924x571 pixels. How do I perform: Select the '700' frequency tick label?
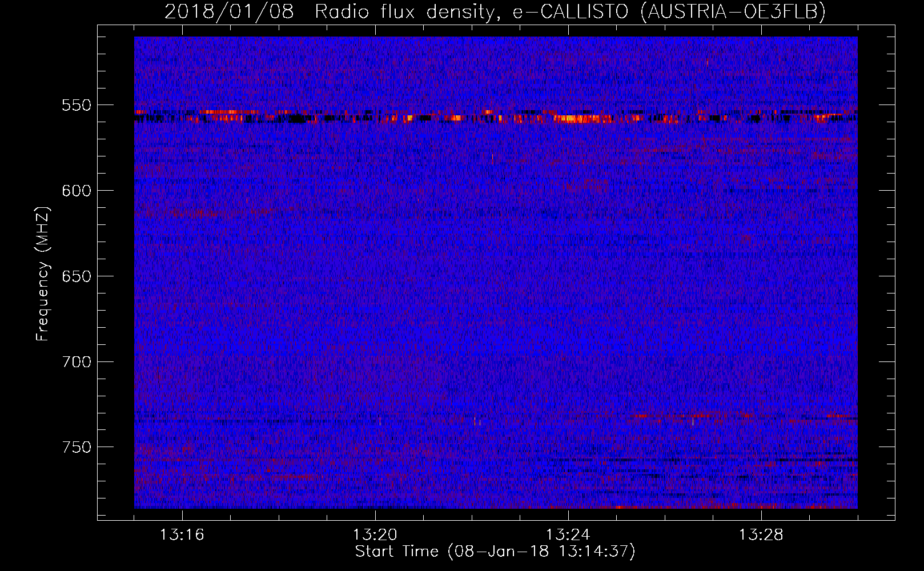coord(77,362)
